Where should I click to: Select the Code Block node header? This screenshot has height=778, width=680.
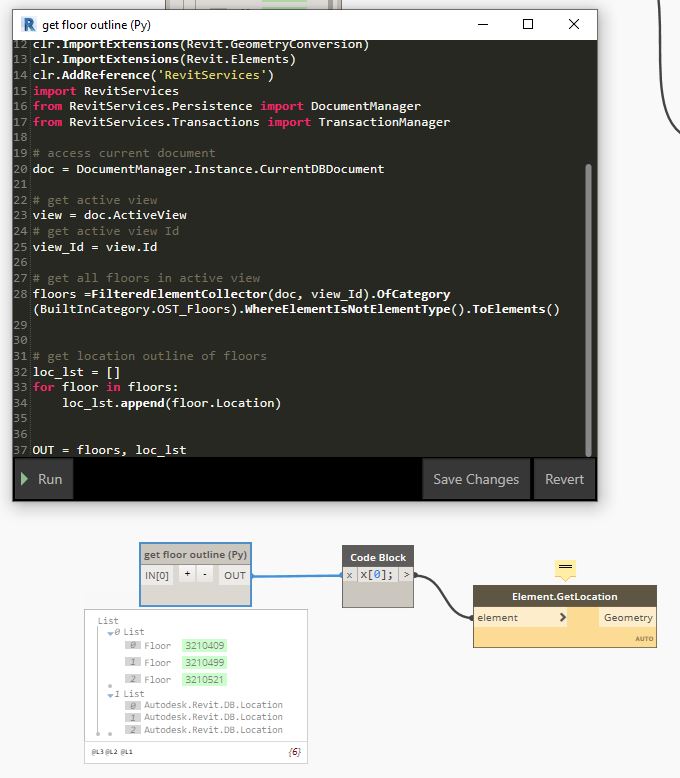point(378,557)
